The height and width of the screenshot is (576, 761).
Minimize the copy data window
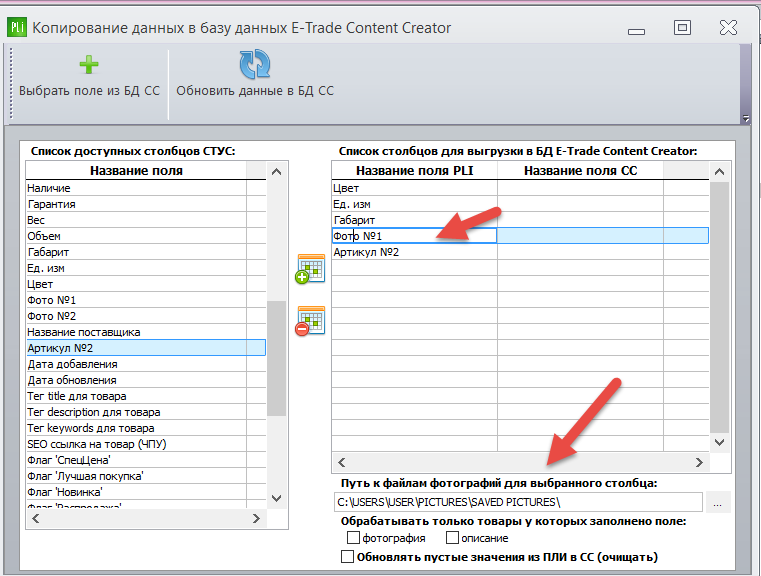tap(636, 32)
